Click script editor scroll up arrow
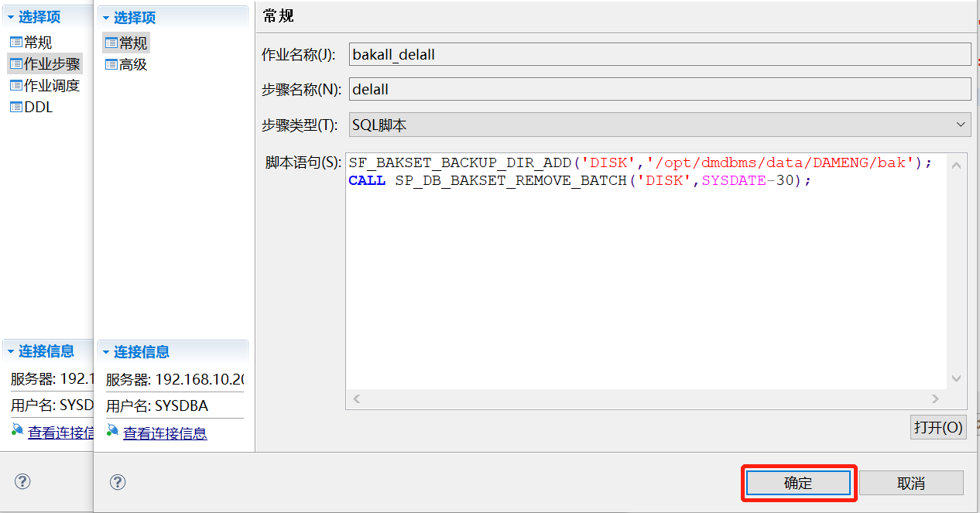 coord(957,165)
